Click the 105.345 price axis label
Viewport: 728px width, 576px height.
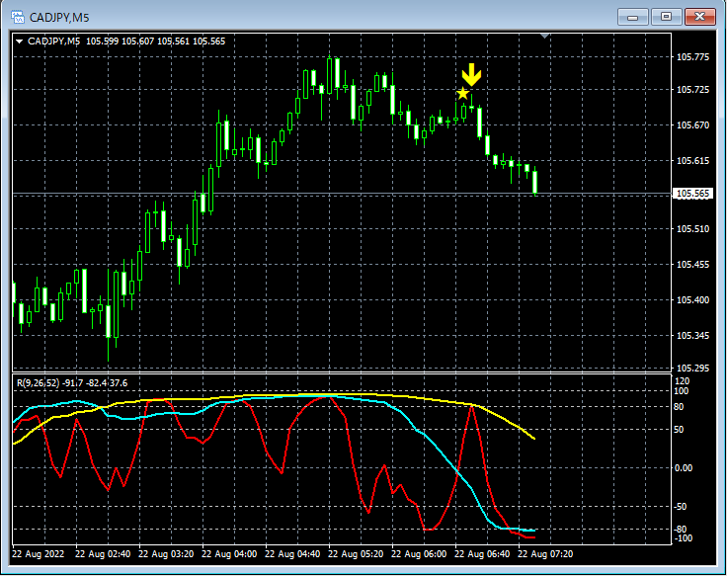tap(692, 335)
